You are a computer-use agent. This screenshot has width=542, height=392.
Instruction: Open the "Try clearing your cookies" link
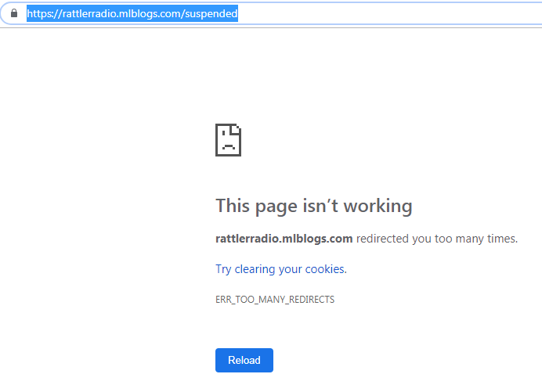click(280, 269)
